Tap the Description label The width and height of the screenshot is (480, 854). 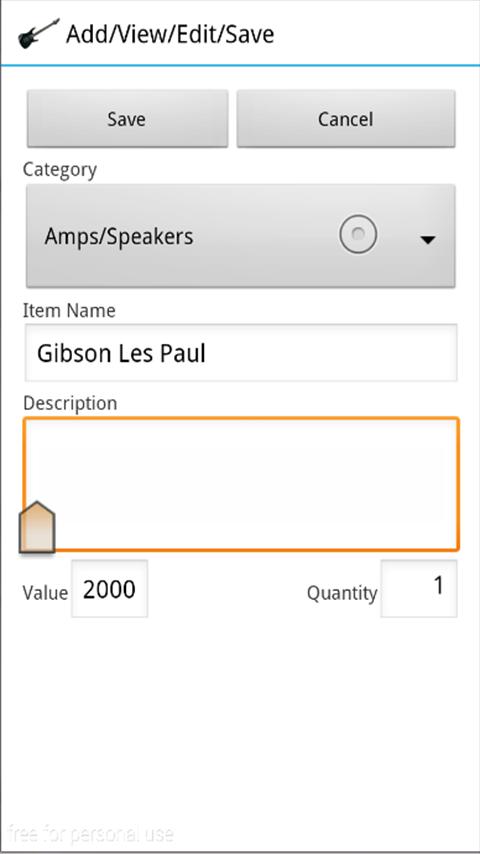point(70,404)
